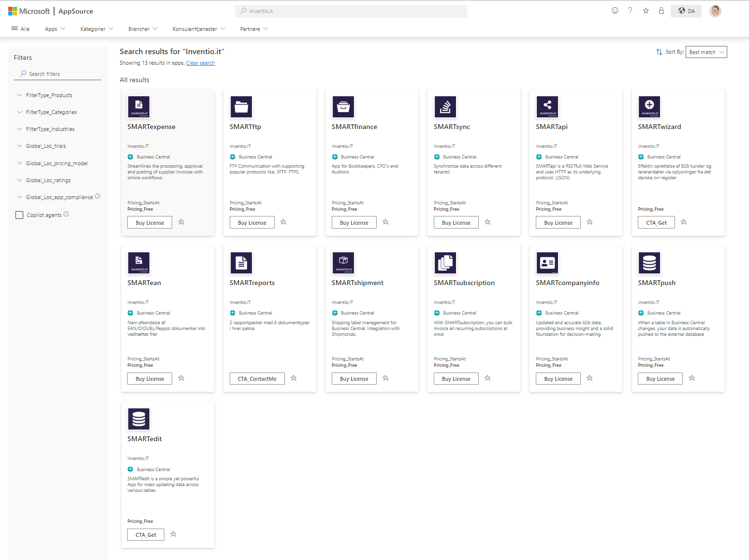Click the Clear search link
Image resolution: width=749 pixels, height=560 pixels.
coord(200,63)
